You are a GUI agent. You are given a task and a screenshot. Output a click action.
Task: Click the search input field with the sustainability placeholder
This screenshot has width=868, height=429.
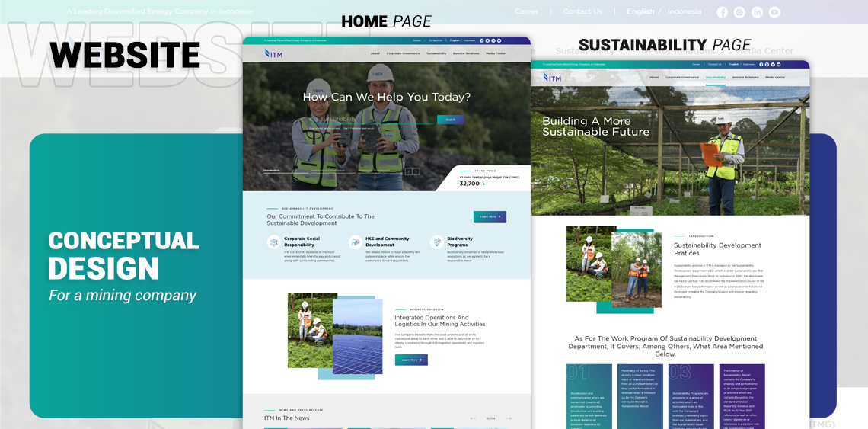(x=372, y=119)
